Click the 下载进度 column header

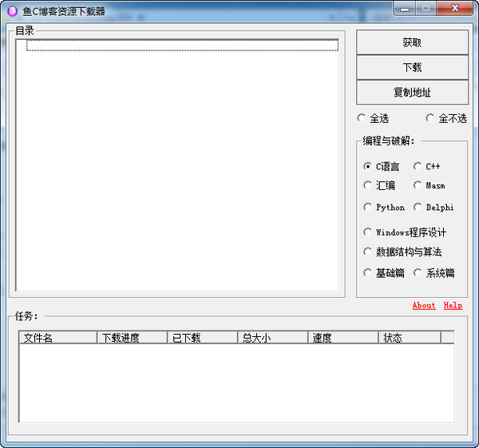click(132, 338)
